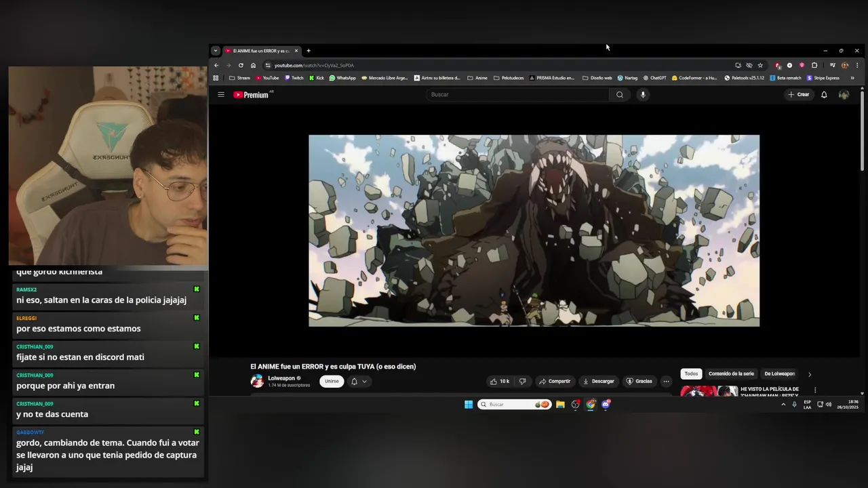Close the El ANIME fue un ERROR tab

(296, 51)
